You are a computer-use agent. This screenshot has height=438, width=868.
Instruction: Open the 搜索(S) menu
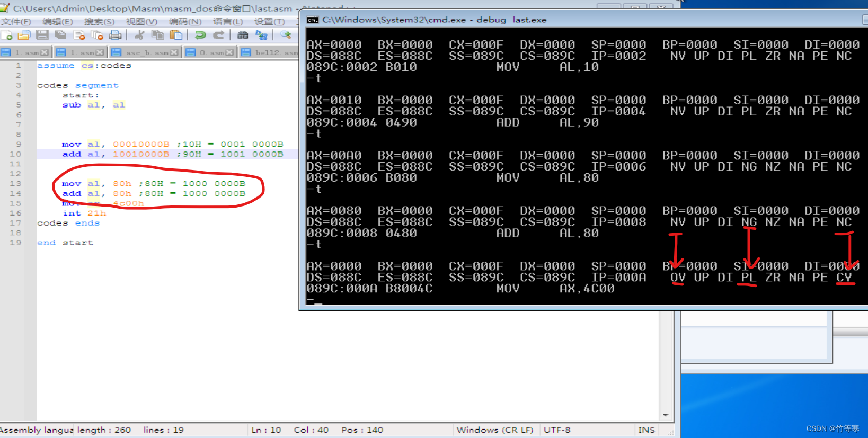coord(99,22)
